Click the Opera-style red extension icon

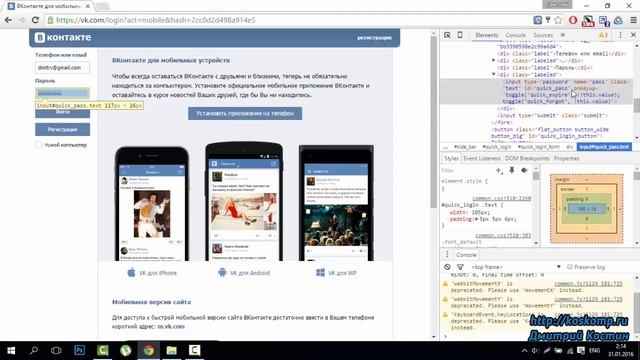(573, 20)
